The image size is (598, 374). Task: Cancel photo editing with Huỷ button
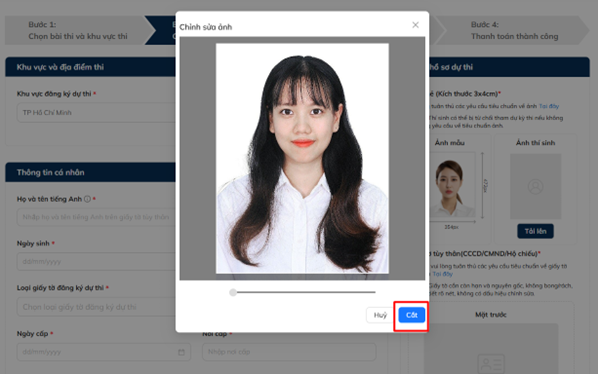coord(380,315)
